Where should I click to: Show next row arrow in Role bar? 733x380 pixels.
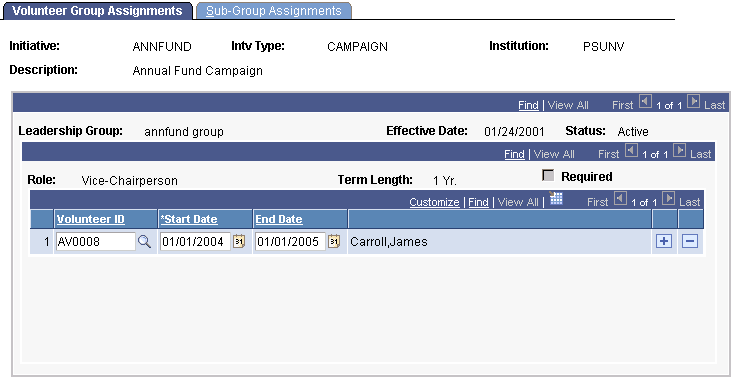(680, 151)
